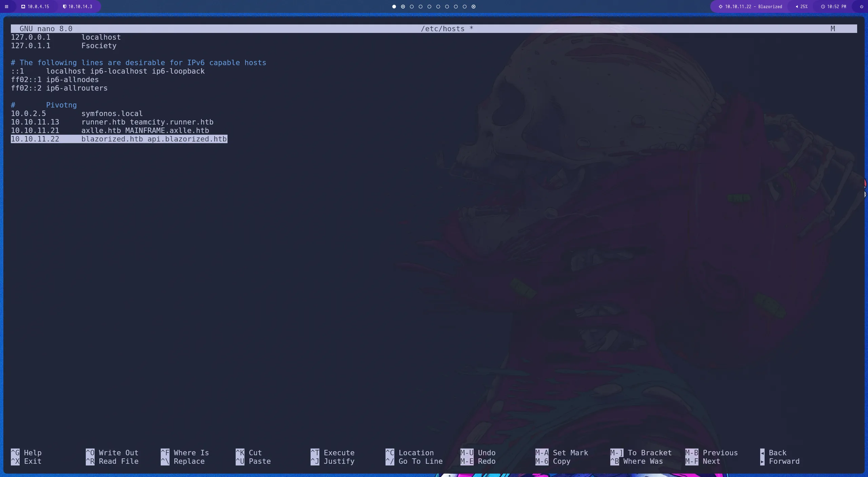Screen dimensions: 868x477
Task: Click the /etc/hosts title bar text
Action: [x=442, y=29]
